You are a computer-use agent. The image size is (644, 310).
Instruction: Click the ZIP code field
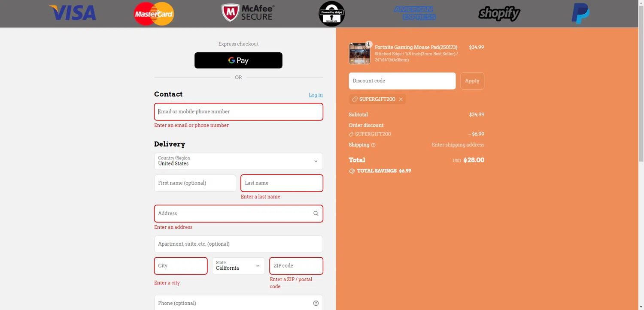(x=296, y=266)
